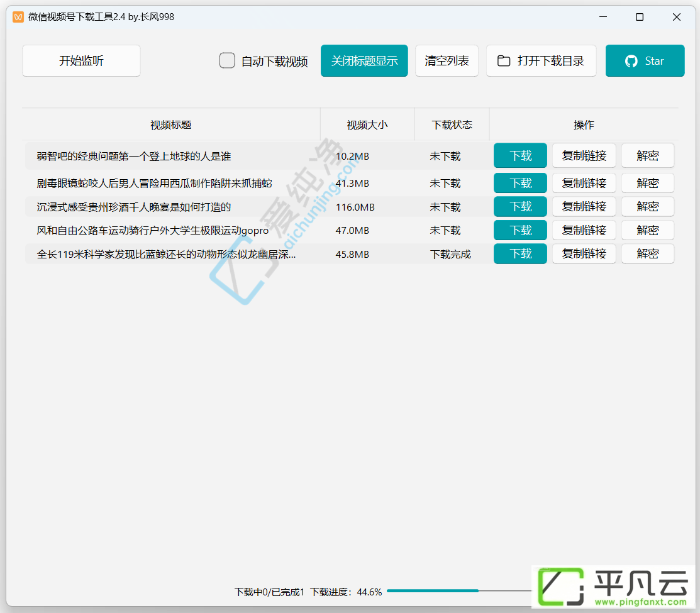Download the 全长119米 video again

click(x=521, y=254)
